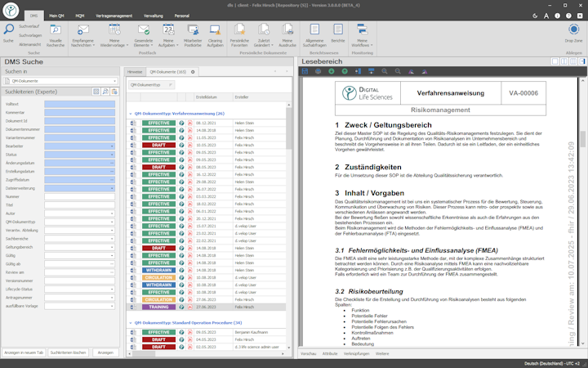588x368 pixels.
Task: Select single-pane layout in Lesebereich header
Action: [555, 61]
